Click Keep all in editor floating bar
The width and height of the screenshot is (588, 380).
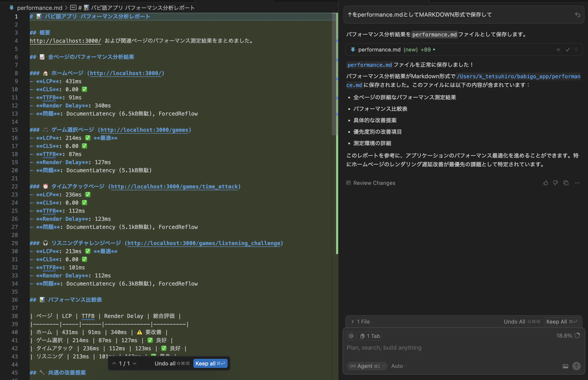pyautogui.click(x=210, y=363)
